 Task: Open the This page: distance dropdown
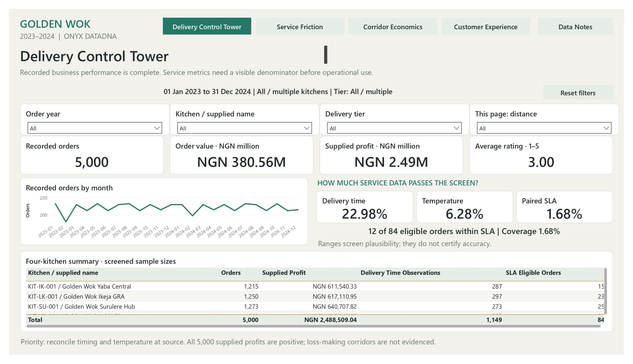click(544, 128)
